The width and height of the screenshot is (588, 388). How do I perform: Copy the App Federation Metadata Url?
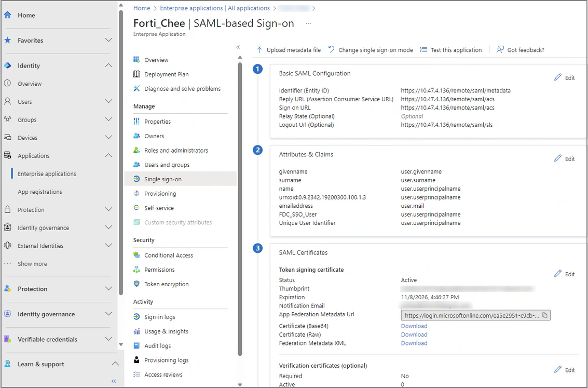click(545, 315)
